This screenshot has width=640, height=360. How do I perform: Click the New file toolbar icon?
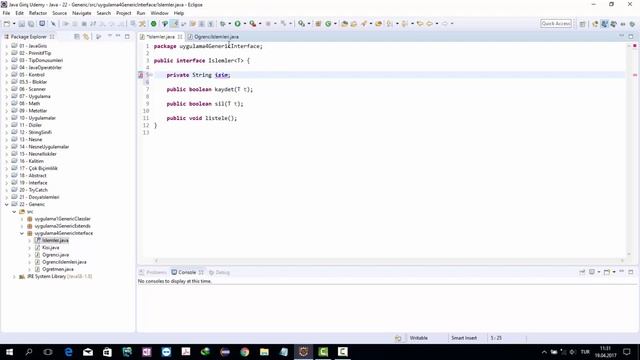click(x=7, y=24)
